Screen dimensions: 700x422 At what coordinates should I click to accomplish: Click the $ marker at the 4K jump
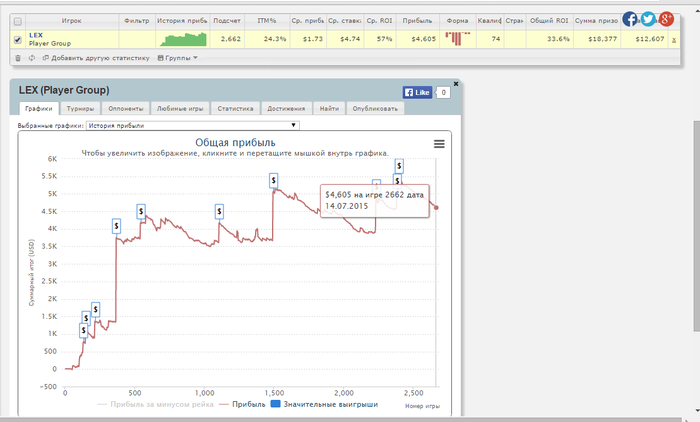coord(116,226)
